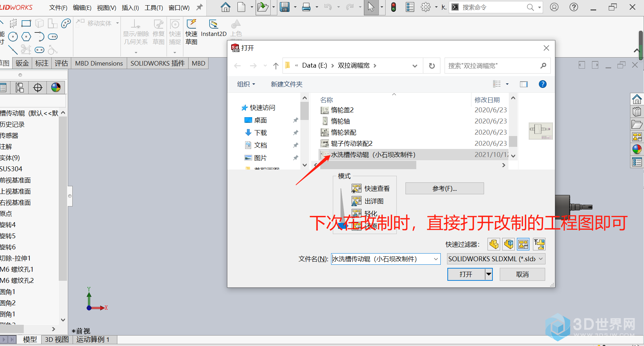Expand the Open button's dropdown arrow in dialog

pos(489,274)
